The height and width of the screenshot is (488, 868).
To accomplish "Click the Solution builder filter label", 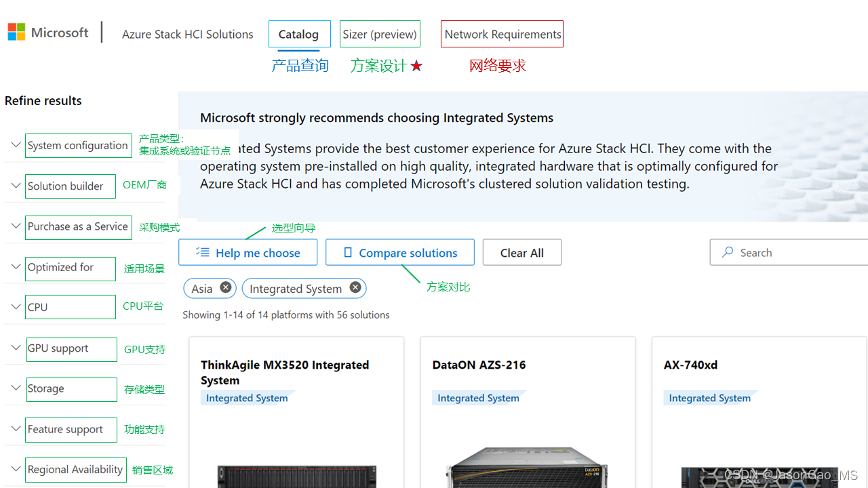I will [x=66, y=186].
